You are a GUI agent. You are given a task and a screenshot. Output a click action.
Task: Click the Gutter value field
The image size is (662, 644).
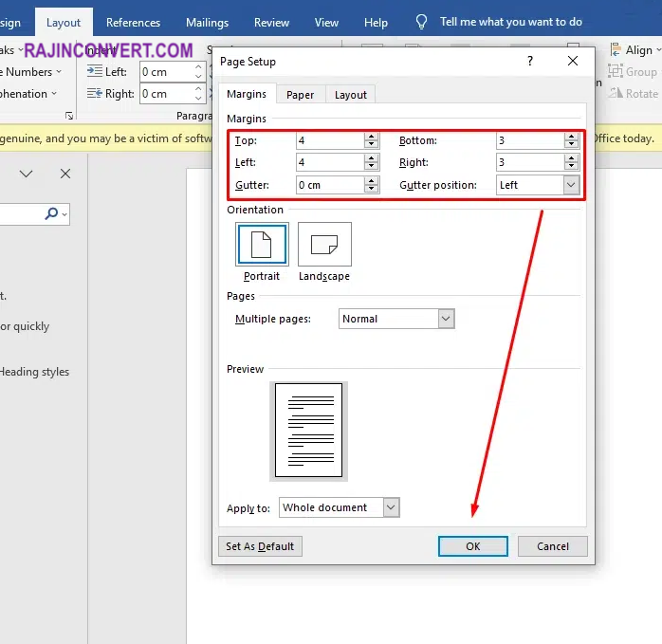(x=330, y=185)
